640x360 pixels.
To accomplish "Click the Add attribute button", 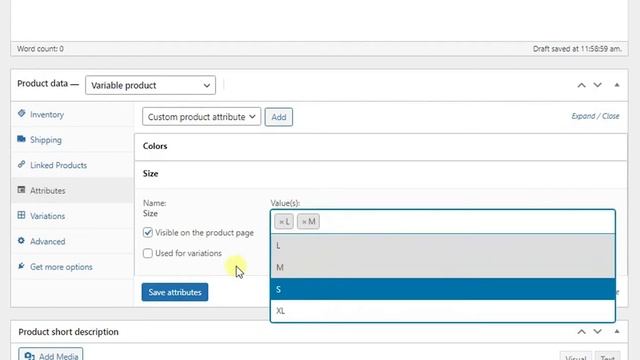I will click(x=278, y=117).
